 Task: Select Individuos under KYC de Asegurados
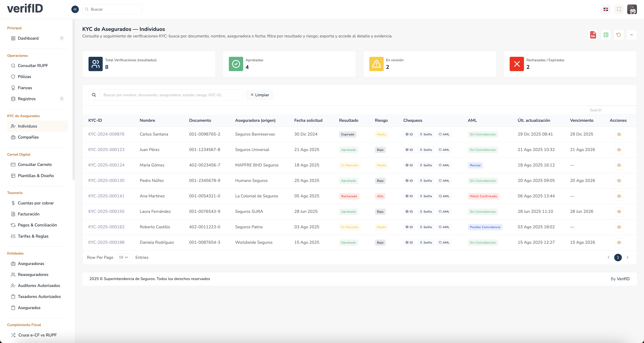(27, 126)
